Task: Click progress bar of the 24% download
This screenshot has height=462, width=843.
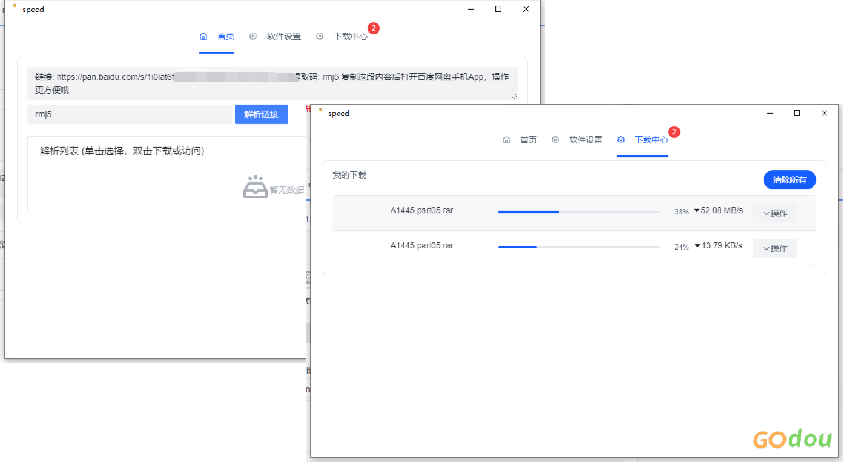Action: coord(578,247)
